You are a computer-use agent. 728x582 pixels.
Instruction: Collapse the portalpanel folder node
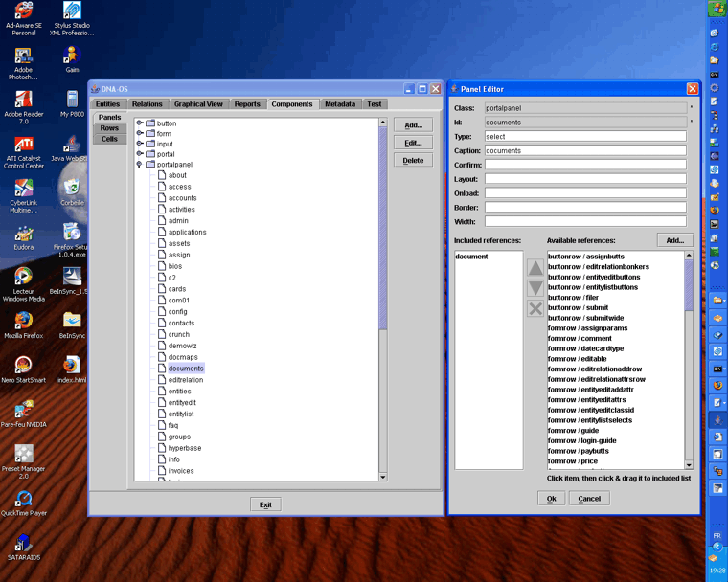[x=139, y=165]
